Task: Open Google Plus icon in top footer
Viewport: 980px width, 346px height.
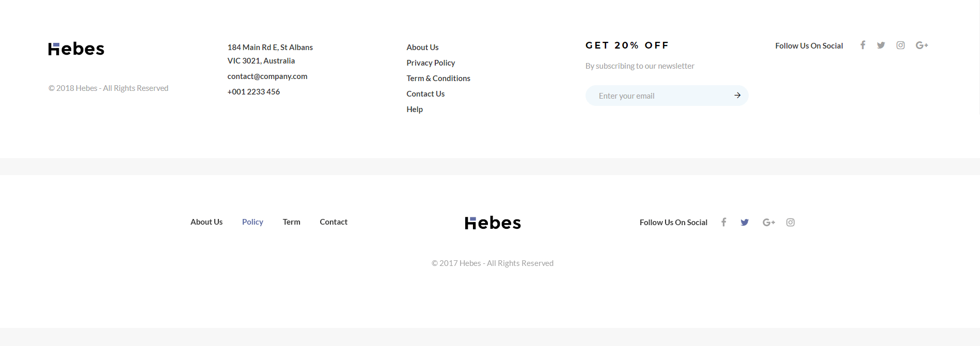Action: point(922,45)
